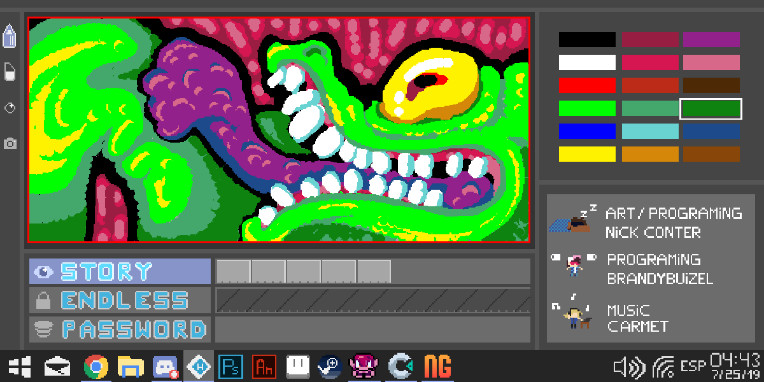The height and width of the screenshot is (382, 764).
Task: Pick the brick red-orange color swatch
Action: coord(650,85)
